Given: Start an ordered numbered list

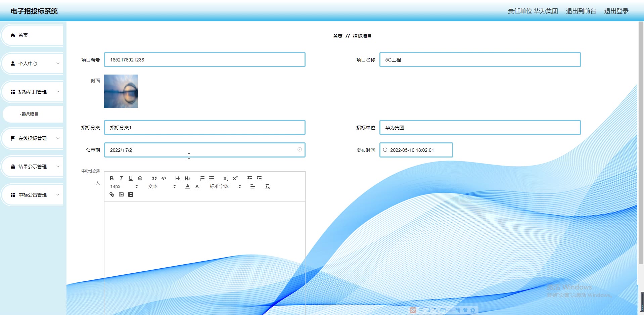Looking at the screenshot, I should [x=202, y=178].
